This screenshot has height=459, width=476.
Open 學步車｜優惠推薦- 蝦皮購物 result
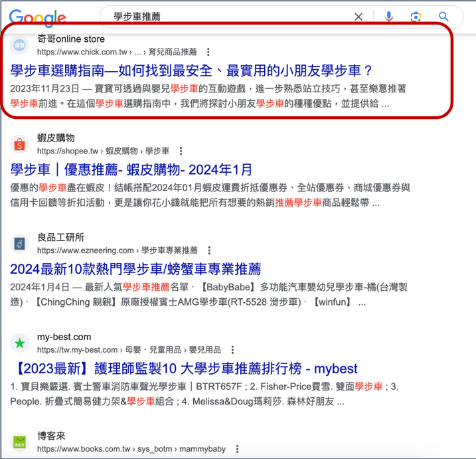(x=131, y=170)
